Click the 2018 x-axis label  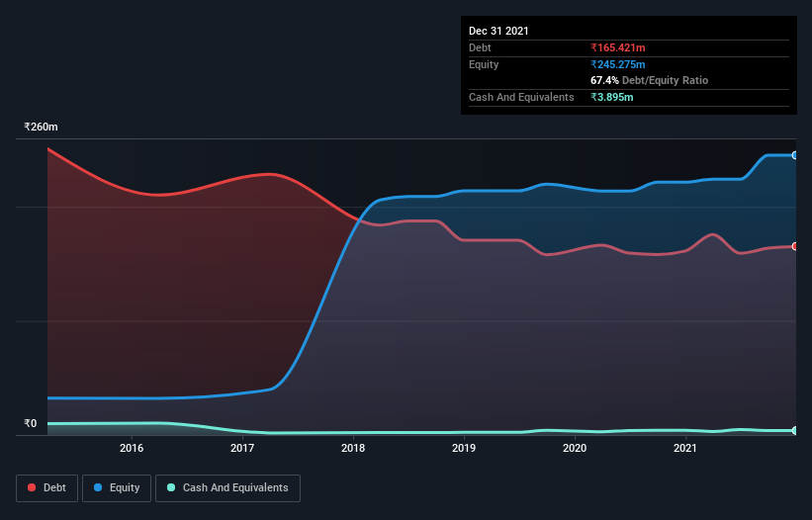coord(353,448)
